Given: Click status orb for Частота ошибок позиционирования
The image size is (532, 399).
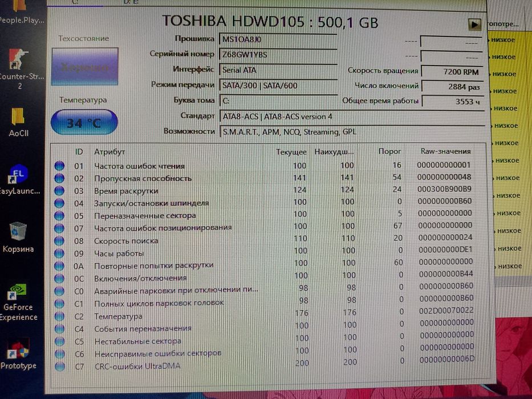Looking at the screenshot, I should pyautogui.click(x=59, y=228).
